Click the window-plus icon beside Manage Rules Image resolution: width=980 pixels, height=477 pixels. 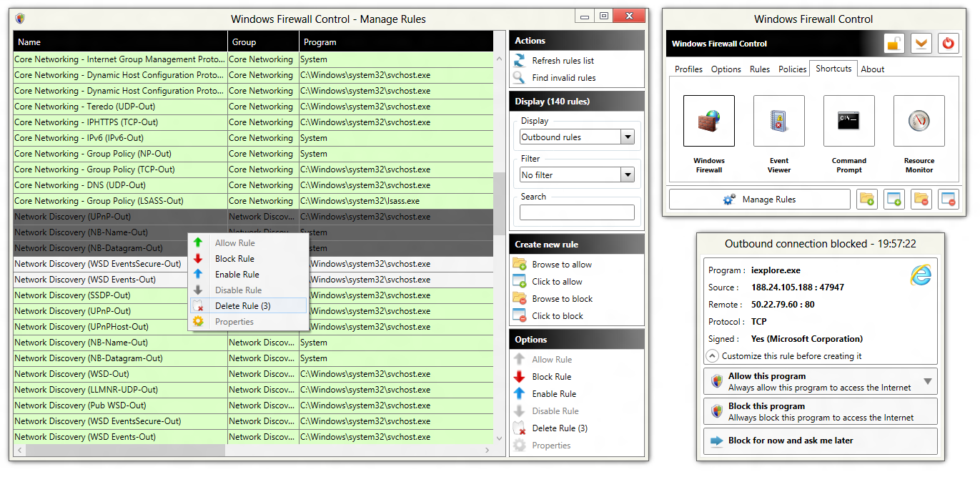pos(894,200)
